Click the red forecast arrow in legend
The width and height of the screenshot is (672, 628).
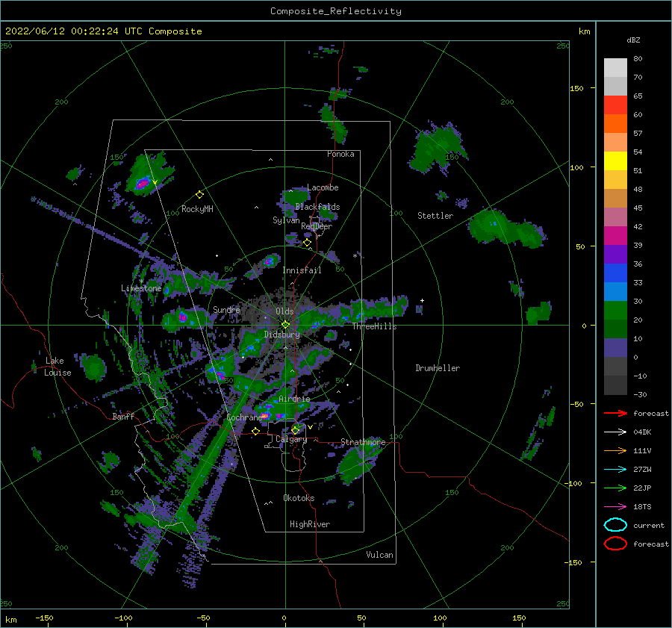point(615,413)
